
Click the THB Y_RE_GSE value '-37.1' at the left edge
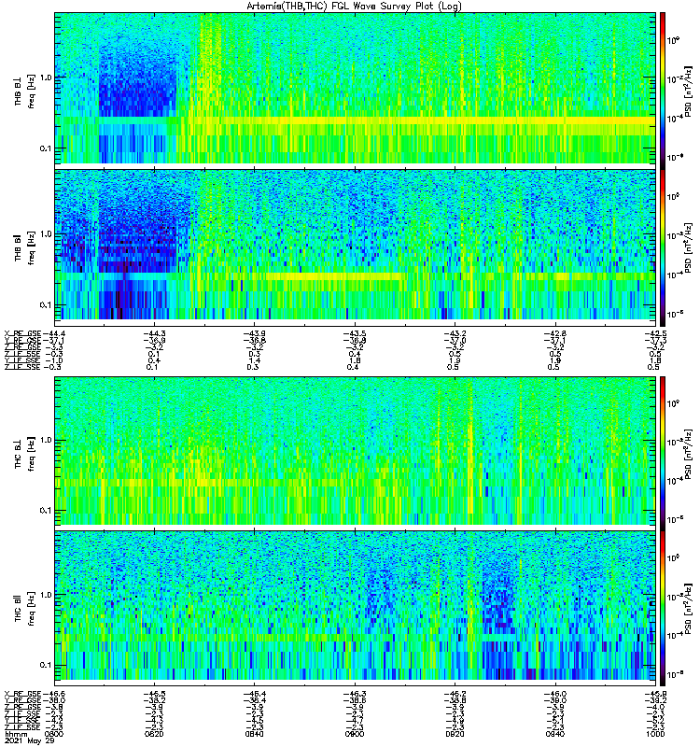click(x=53, y=340)
